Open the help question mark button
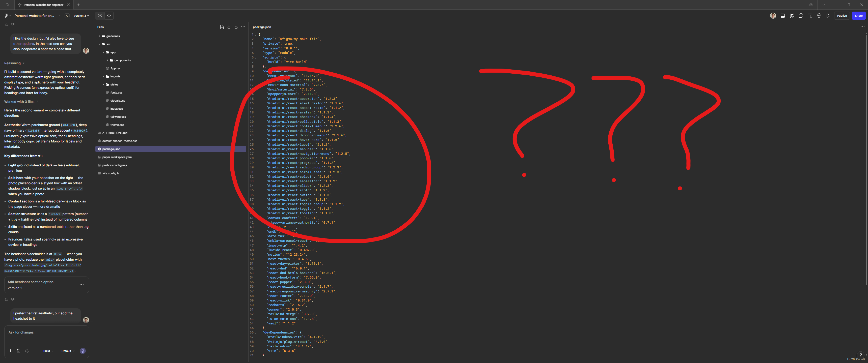Viewport: 868px width, 363px height. [860, 355]
